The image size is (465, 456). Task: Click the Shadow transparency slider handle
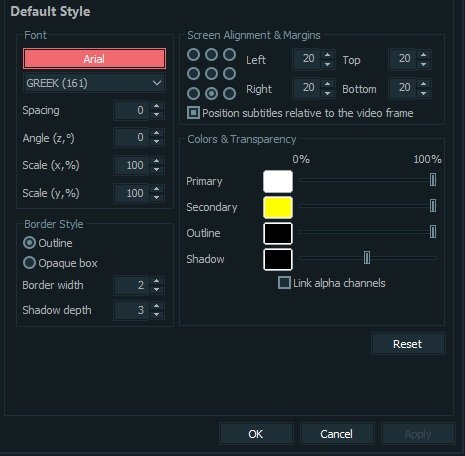(367, 258)
